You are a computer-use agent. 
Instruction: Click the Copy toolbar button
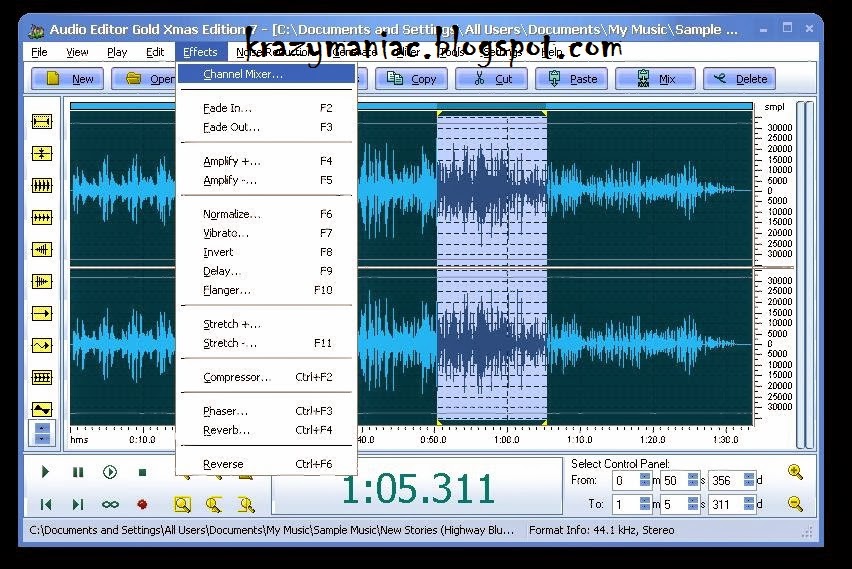411,79
